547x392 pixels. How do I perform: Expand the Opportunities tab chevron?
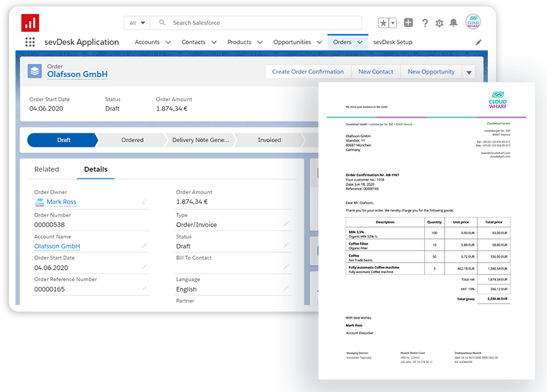point(319,42)
